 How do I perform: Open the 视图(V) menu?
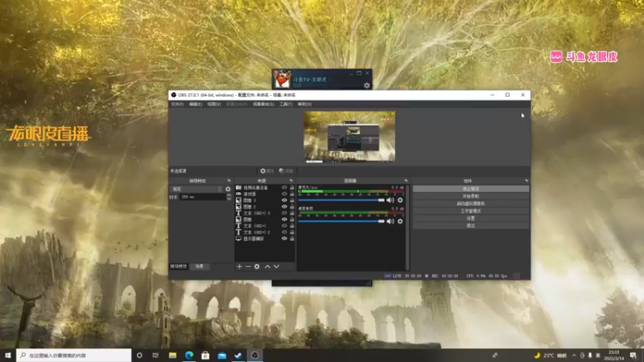pos(214,105)
